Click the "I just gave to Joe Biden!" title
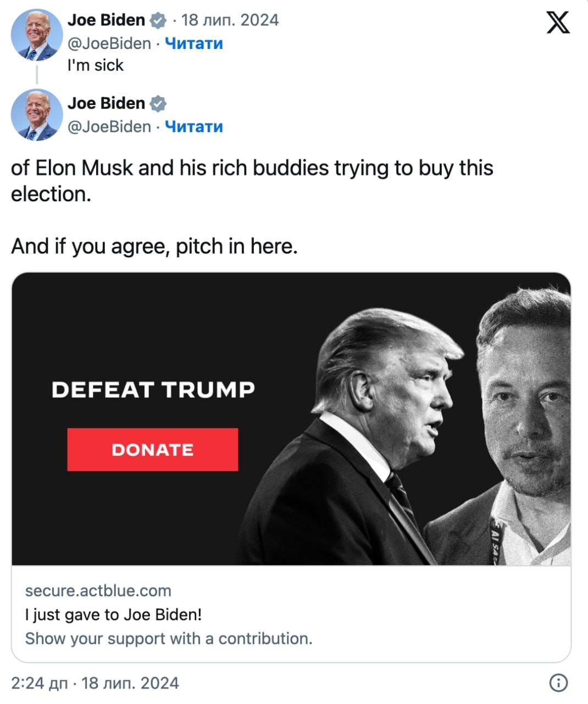The image size is (588, 704). 113,614
